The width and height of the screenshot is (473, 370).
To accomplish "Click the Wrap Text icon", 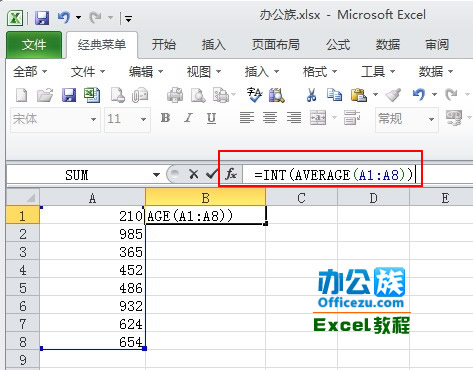I will click(352, 118).
